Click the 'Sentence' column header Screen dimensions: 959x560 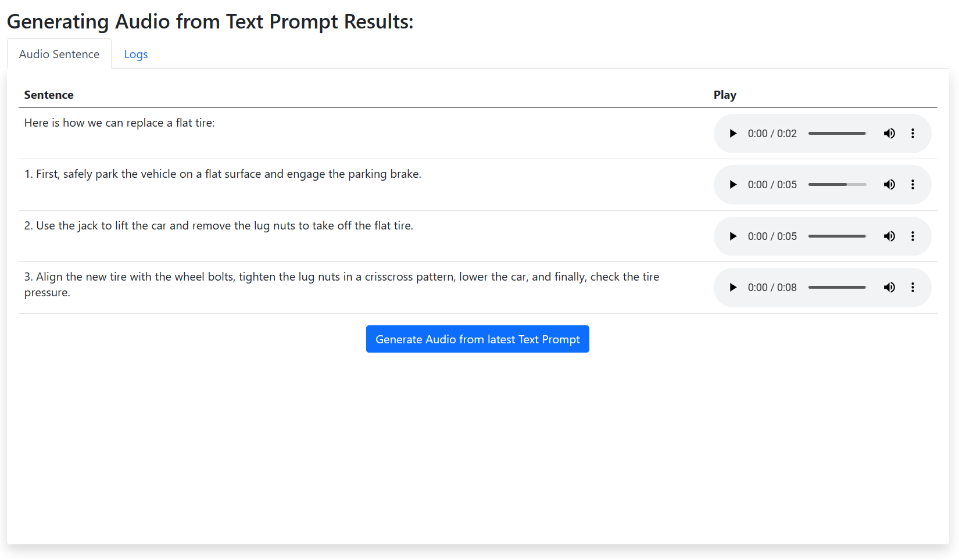click(49, 95)
